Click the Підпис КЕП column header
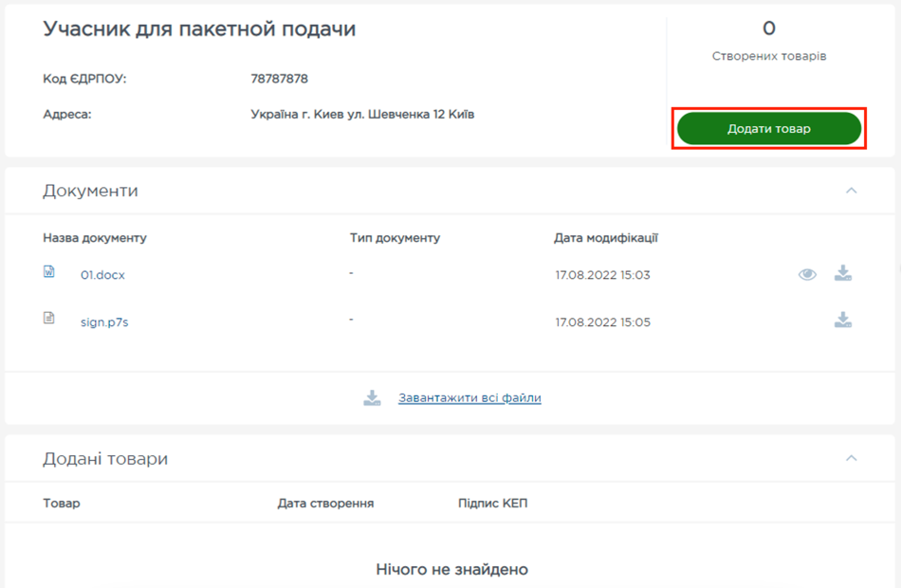The width and height of the screenshot is (902, 588). pos(492,504)
